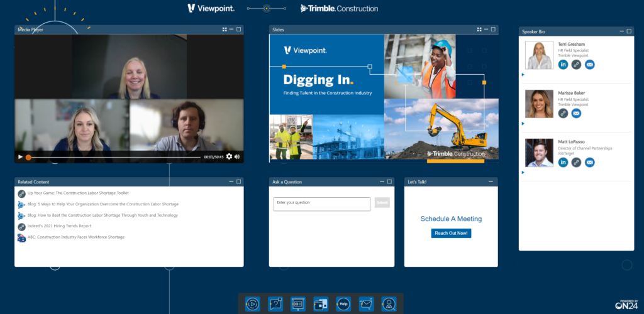
Task: Open the Speaker Bio person dock icon
Action: (389, 304)
